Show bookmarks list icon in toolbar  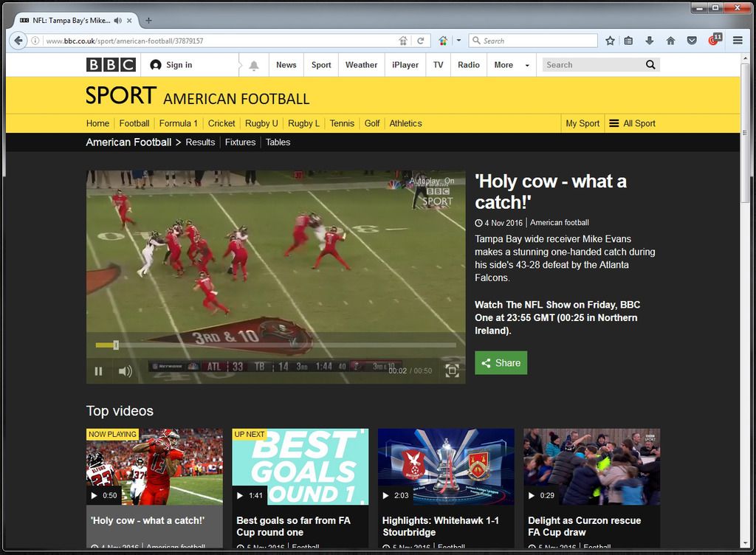(x=628, y=41)
